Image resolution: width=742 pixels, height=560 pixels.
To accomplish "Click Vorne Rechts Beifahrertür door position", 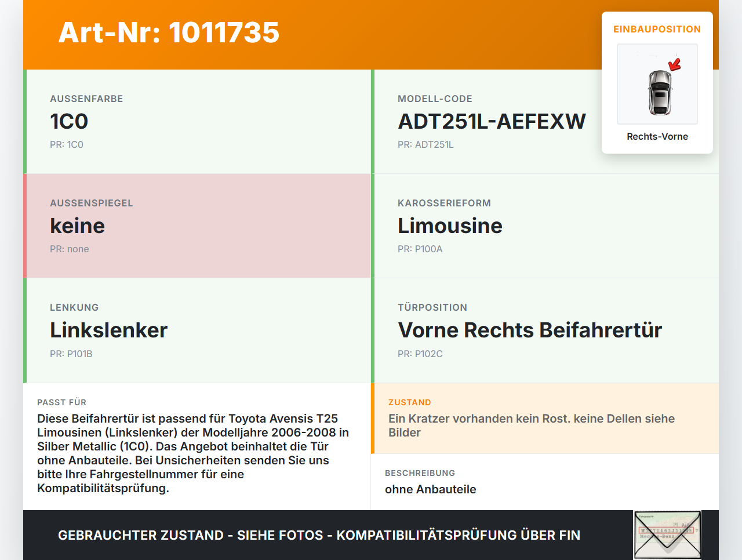I will 530,330.
